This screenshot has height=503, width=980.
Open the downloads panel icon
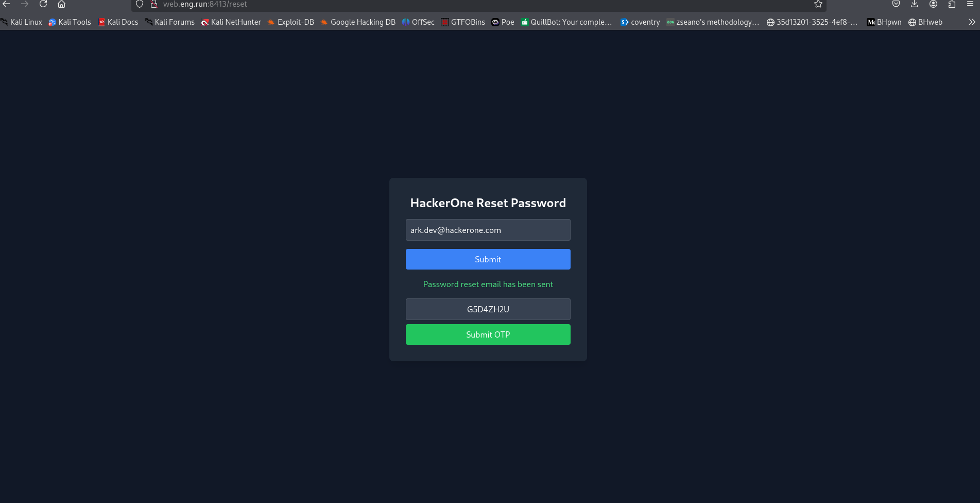(x=914, y=4)
